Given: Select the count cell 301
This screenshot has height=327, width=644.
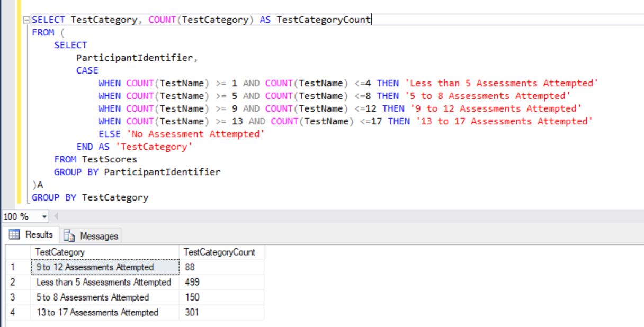Looking at the screenshot, I should click(x=221, y=312).
